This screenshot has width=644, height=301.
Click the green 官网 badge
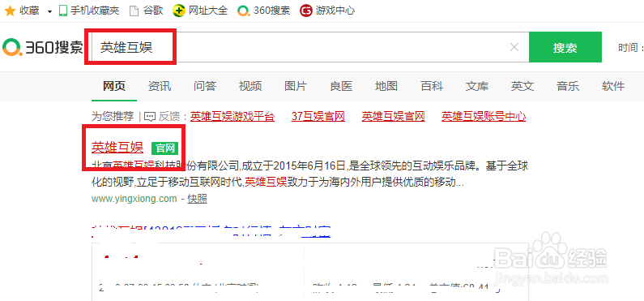pyautogui.click(x=164, y=148)
